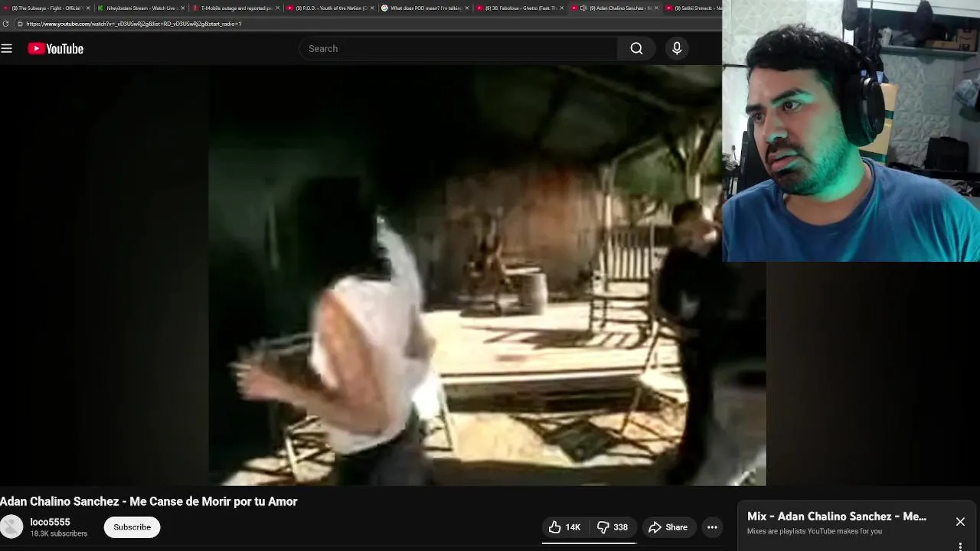Close The Subways - Fight tab
Screen dimensions: 980x551
point(87,8)
